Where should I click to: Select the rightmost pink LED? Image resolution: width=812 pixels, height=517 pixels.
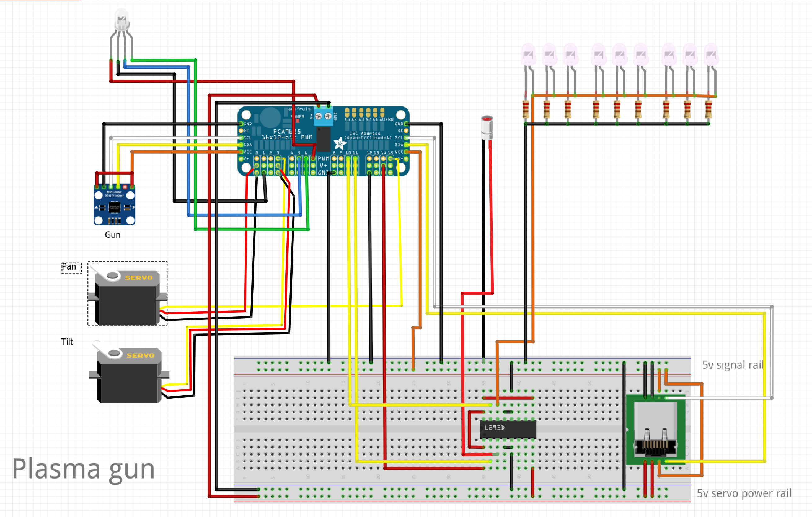(x=711, y=54)
